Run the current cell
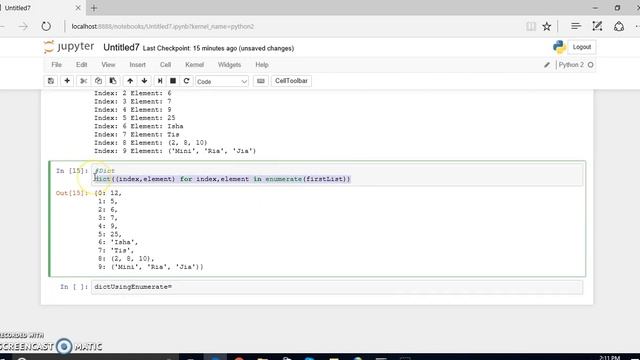 pos(160,81)
